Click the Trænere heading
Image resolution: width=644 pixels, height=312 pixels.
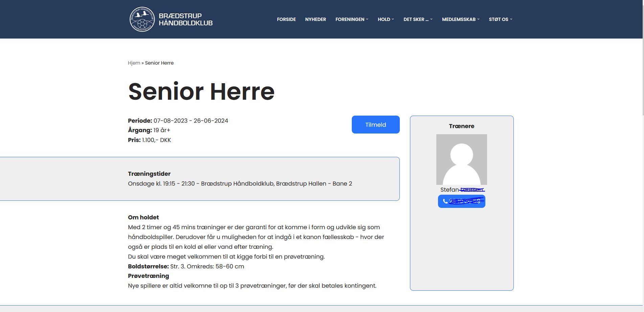tap(462, 126)
